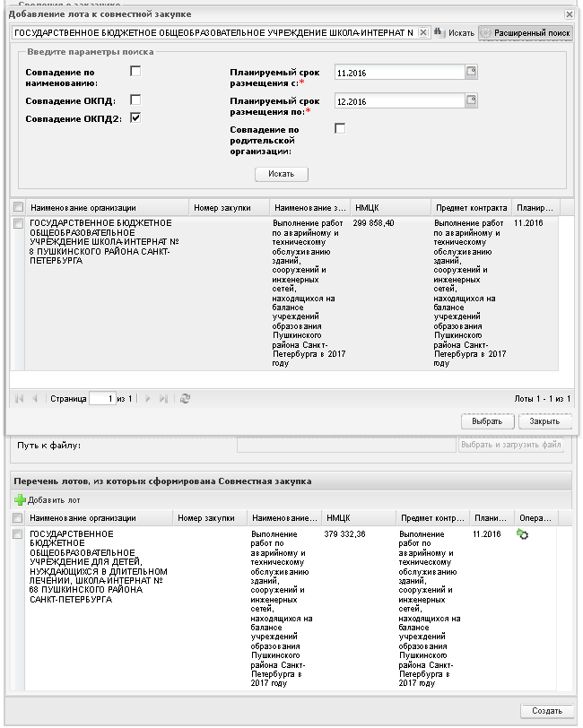This screenshot has height=728, width=583.
Task: Click the Планир… column header in results
Action: pos(536,207)
